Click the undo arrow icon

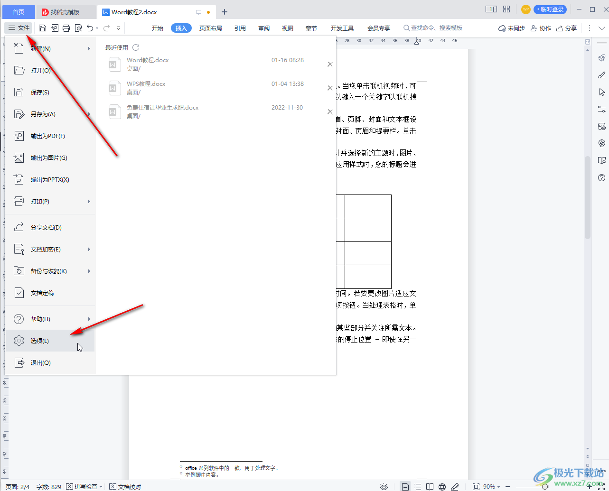(x=90, y=28)
